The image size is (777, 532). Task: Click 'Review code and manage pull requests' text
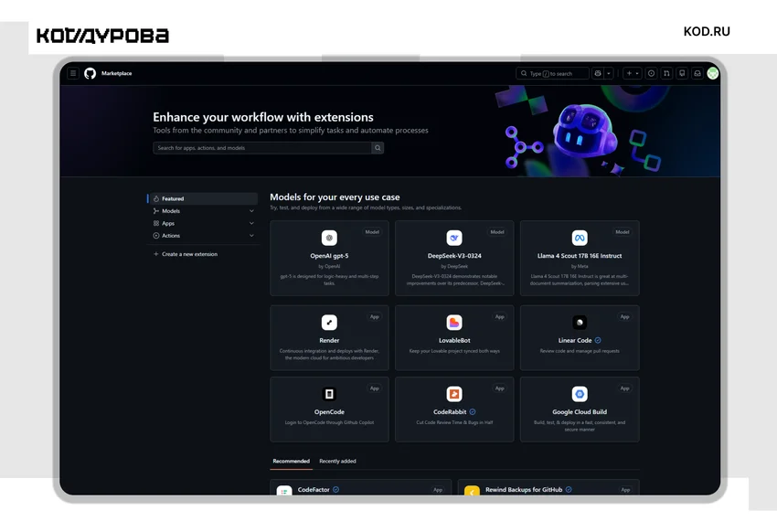[580, 351]
